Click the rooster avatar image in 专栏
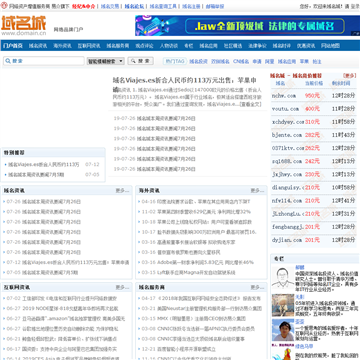The height and width of the screenshot is (360, 360). click(x=283, y=353)
